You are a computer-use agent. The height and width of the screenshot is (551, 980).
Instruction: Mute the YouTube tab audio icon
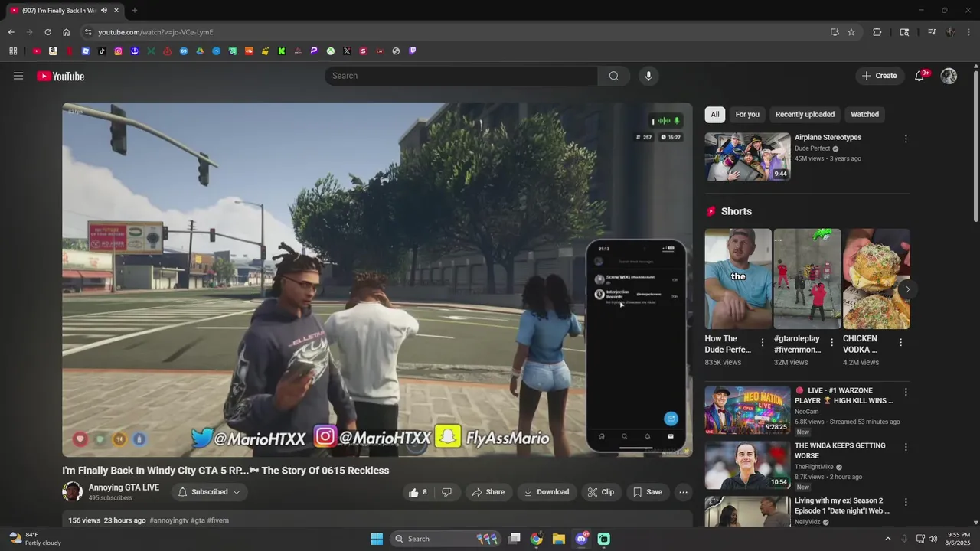pyautogui.click(x=104, y=10)
